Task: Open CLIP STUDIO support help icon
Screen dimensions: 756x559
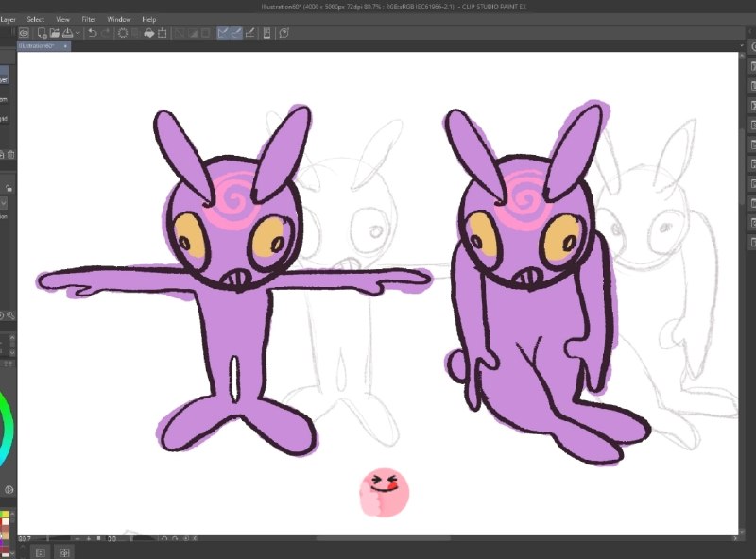Action: (x=284, y=33)
